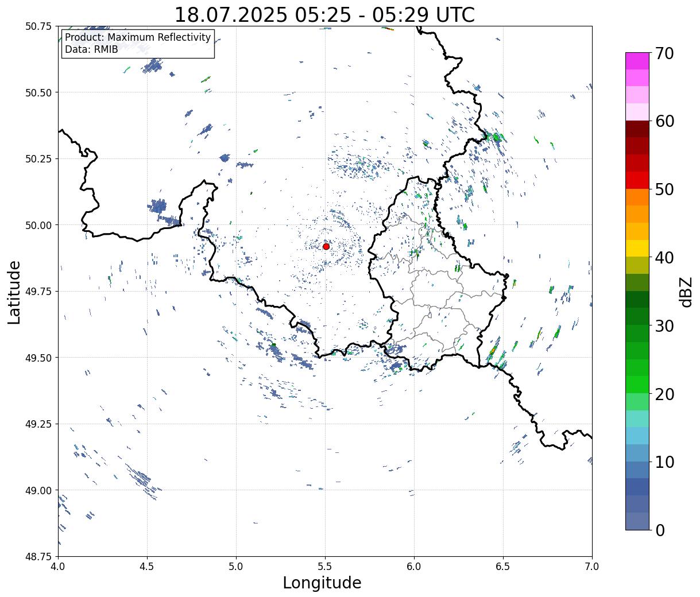Click the bright green colorbar swatch above 20
Viewport: 700px width, 597px height.
(637, 384)
